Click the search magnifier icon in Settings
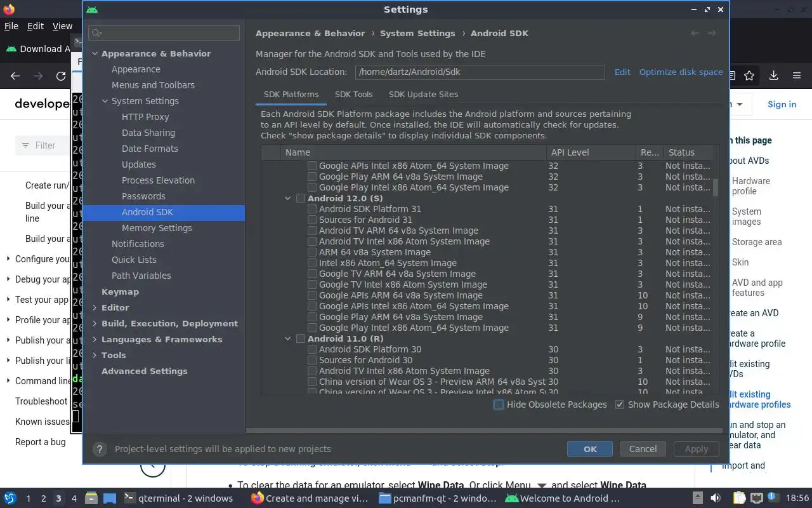Viewport: 812px width, 508px height. [97, 33]
